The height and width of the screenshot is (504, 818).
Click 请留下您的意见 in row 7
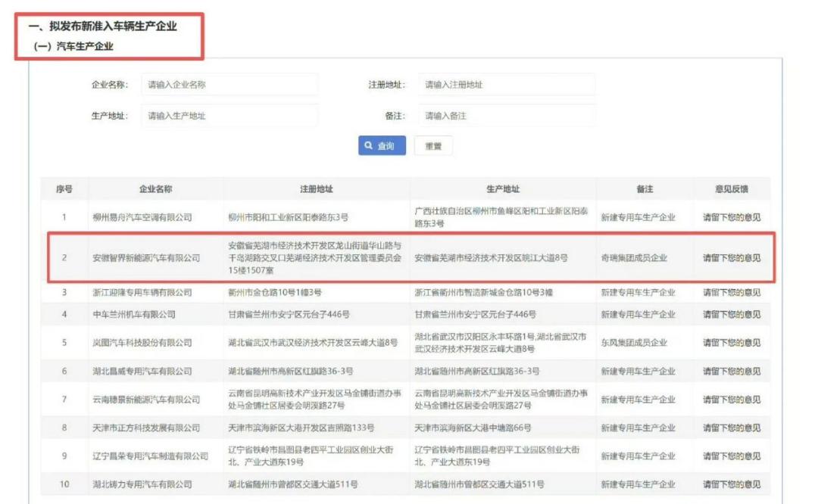pos(732,400)
